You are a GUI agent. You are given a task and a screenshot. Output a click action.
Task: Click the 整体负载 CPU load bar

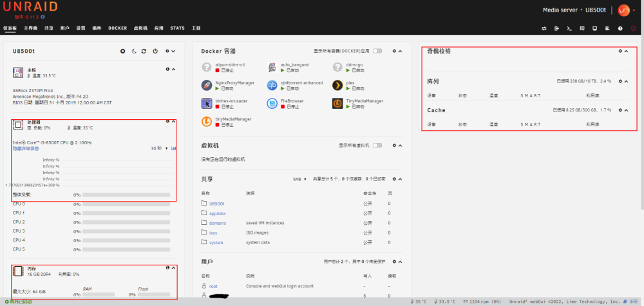pos(126,195)
